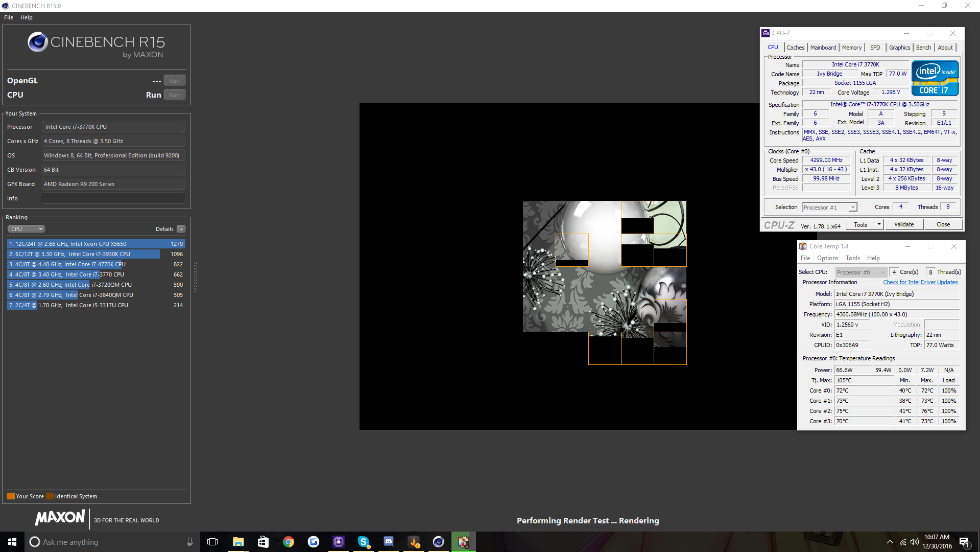980x552 pixels.
Task: Switch to the Caches tab in CPU-Z
Action: point(796,48)
